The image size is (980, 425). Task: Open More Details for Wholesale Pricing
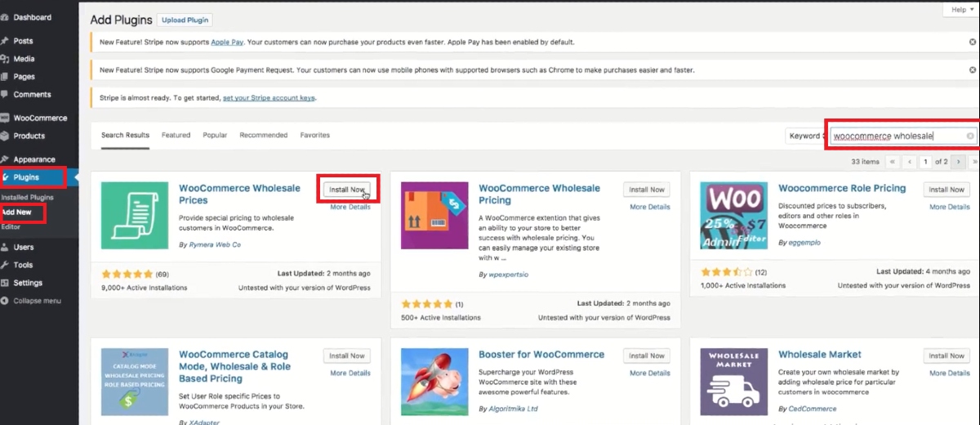(x=650, y=207)
